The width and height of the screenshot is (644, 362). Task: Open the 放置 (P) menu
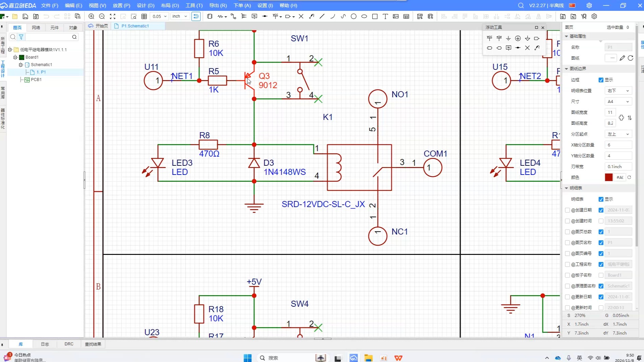click(x=121, y=5)
